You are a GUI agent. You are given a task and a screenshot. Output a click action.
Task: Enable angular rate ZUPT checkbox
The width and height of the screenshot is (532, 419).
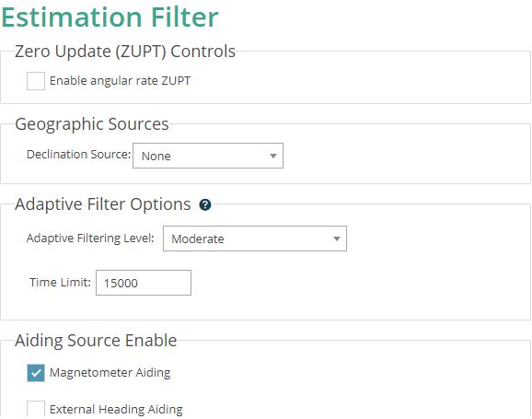36,81
